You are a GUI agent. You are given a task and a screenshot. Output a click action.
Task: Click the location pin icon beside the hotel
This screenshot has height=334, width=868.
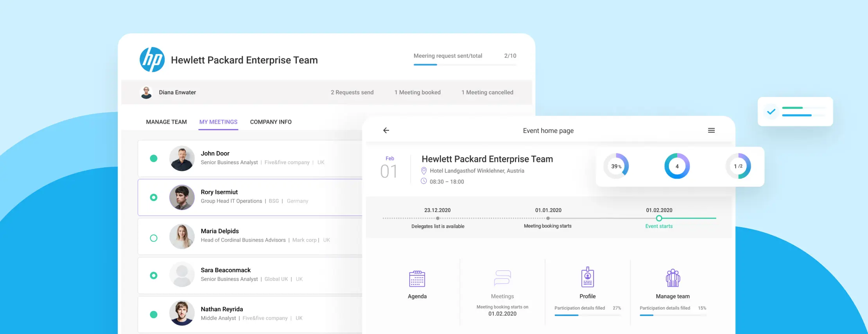pos(423,171)
